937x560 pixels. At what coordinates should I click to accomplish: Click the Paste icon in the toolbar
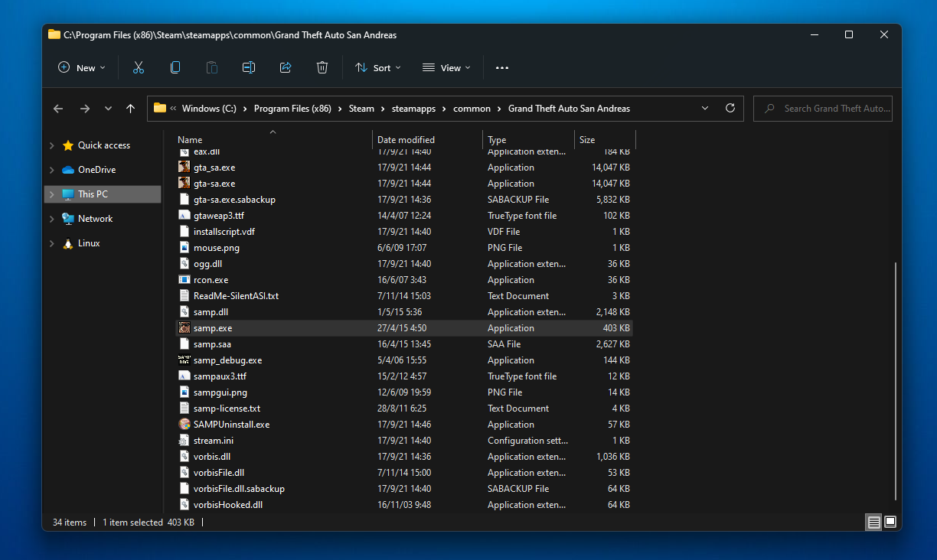tap(212, 67)
